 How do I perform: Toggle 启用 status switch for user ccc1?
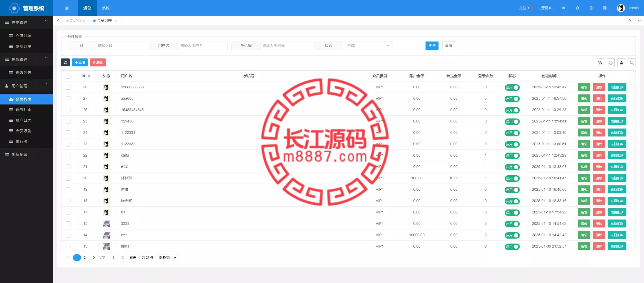pos(512,235)
